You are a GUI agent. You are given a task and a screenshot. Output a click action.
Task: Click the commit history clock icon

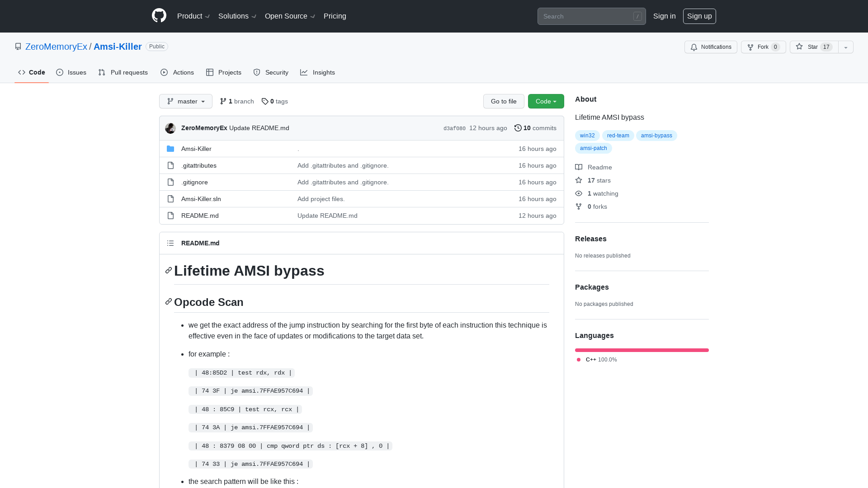click(x=518, y=128)
